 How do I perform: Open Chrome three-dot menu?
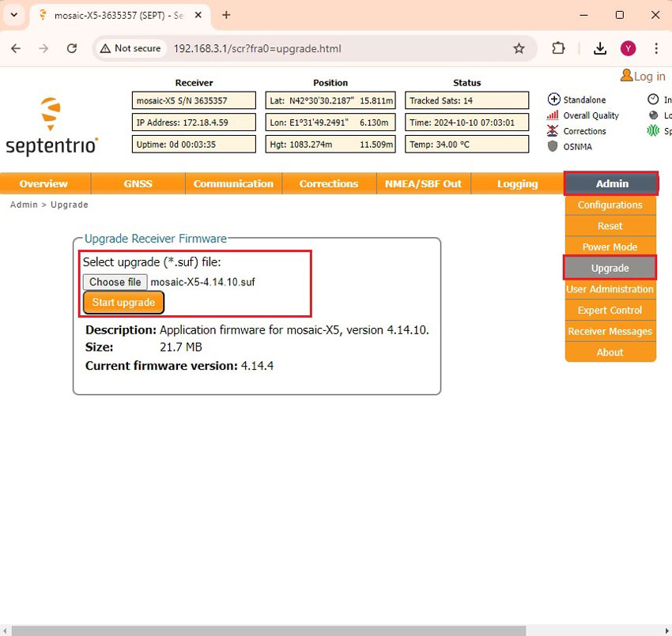[656, 48]
